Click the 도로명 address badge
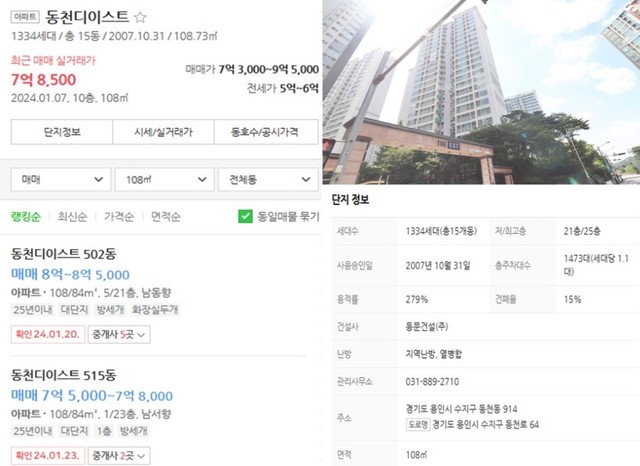Image resolution: width=640 pixels, height=466 pixels. click(x=418, y=424)
